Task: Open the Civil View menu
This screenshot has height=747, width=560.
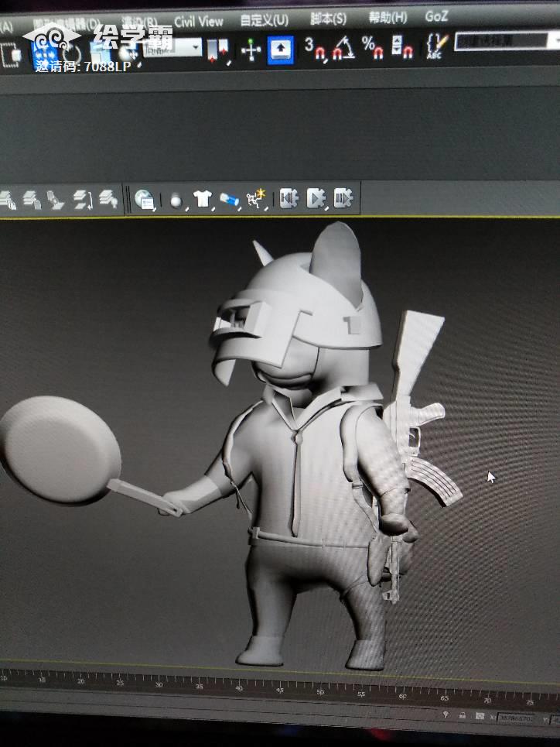Action: point(199,22)
